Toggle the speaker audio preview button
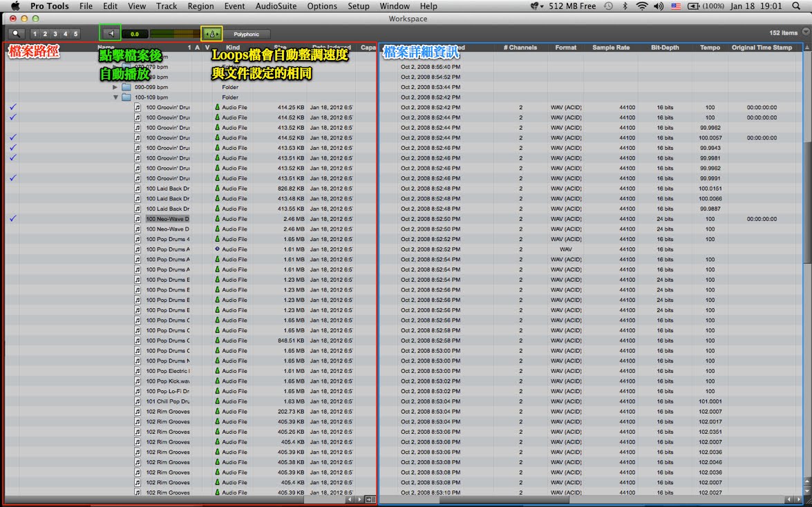 pyautogui.click(x=111, y=34)
